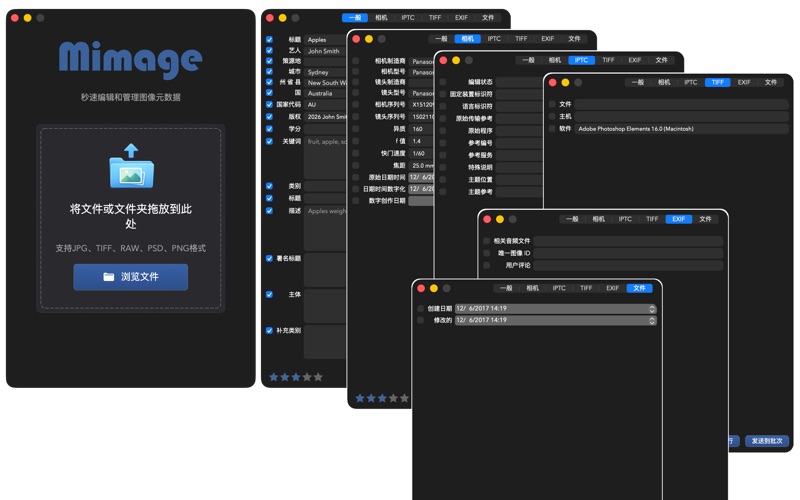Uncheck the 补充类别 checkbox
Viewport: 800px width, 500px height.
click(269, 331)
